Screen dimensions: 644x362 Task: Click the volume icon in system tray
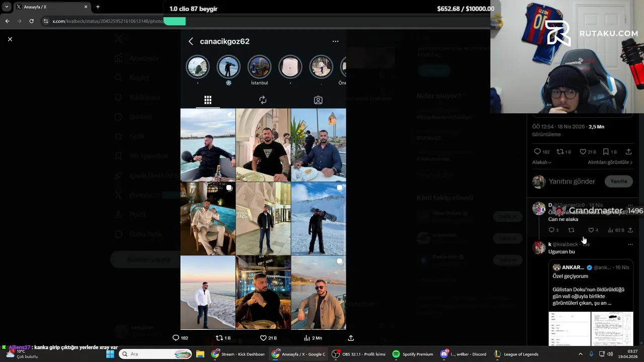point(610,354)
